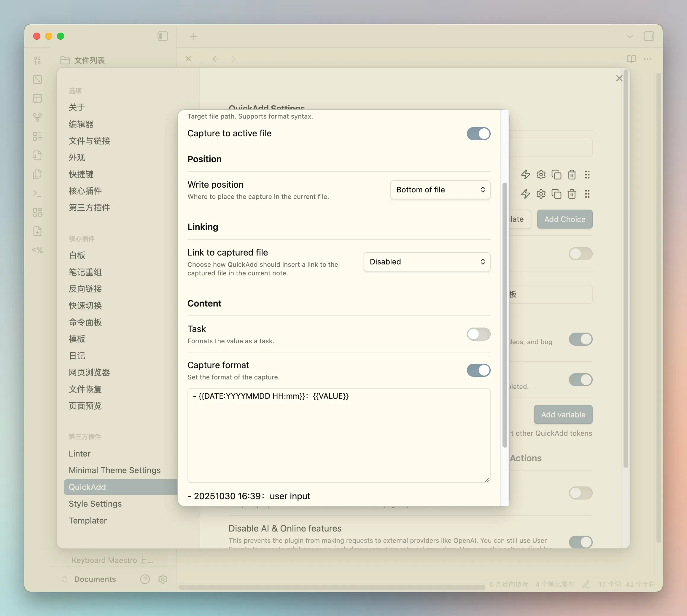Screen dimensions: 687x616
Task: Click the reading view book icon
Action: tap(631, 59)
